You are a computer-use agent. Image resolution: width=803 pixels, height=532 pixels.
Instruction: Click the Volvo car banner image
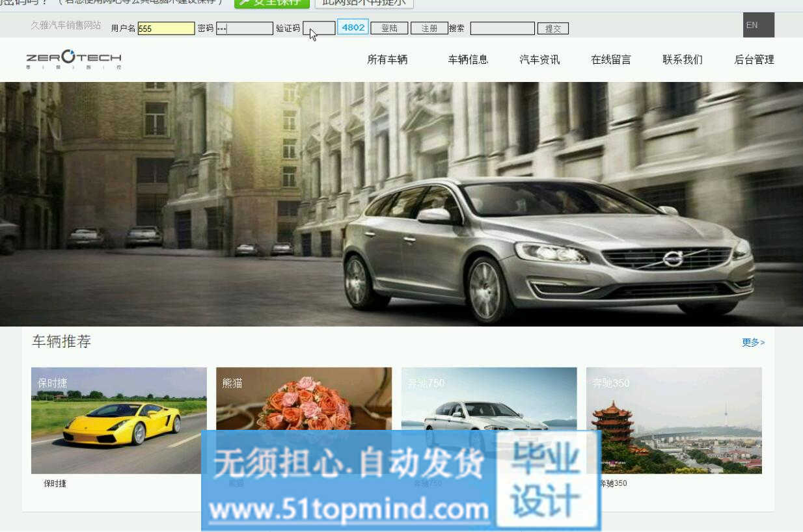401,204
